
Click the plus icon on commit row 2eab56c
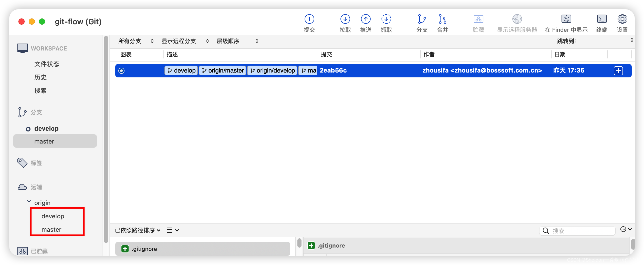tap(618, 70)
